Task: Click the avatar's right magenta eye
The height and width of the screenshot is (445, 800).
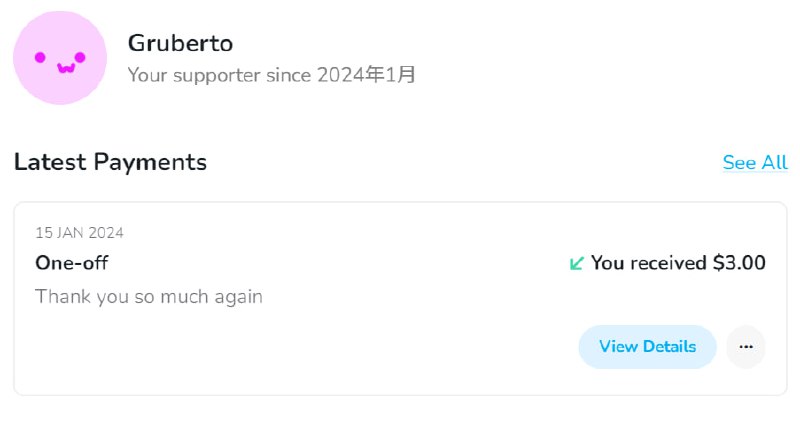Action: (x=80, y=57)
